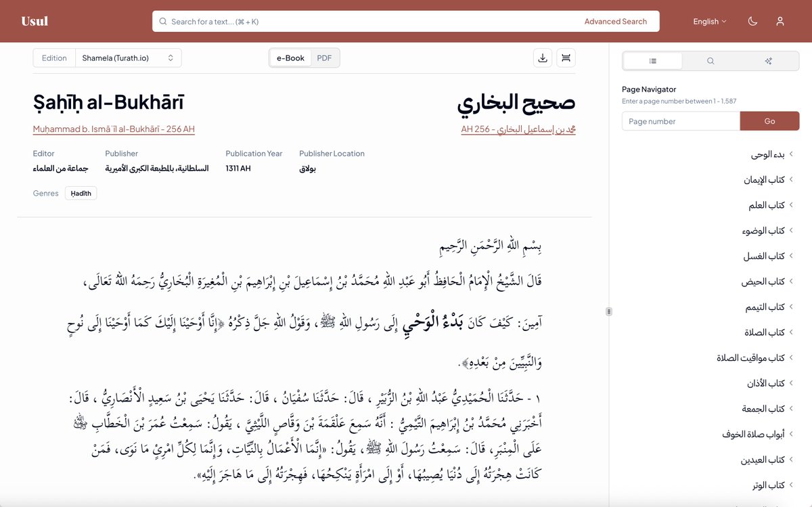The height and width of the screenshot is (507, 812).
Task: Click the Usul logo
Action: (x=34, y=21)
